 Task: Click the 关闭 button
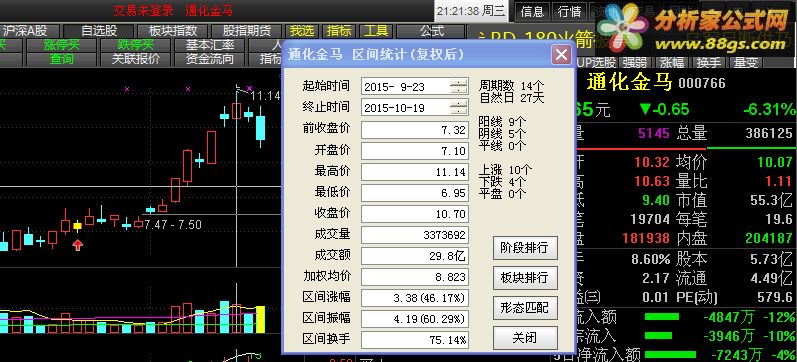525,338
